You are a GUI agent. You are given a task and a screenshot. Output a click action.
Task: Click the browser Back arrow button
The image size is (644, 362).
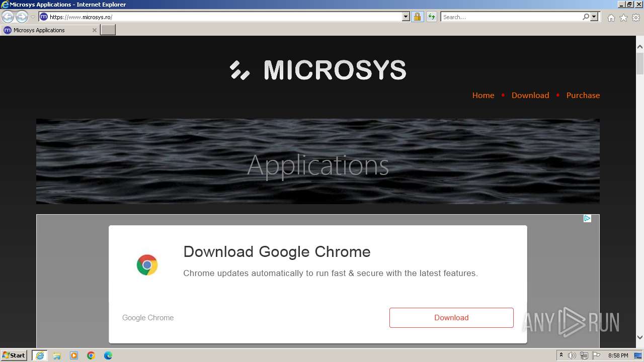pyautogui.click(x=8, y=17)
